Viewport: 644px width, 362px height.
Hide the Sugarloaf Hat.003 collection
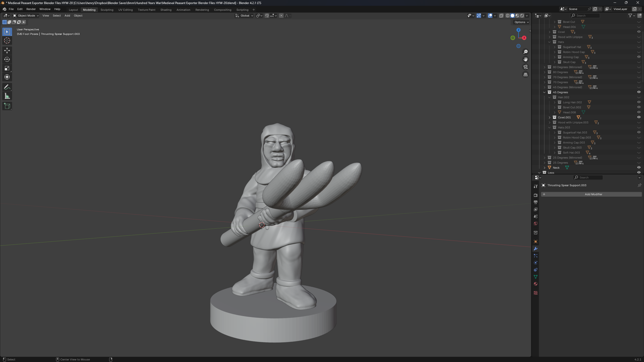639,132
